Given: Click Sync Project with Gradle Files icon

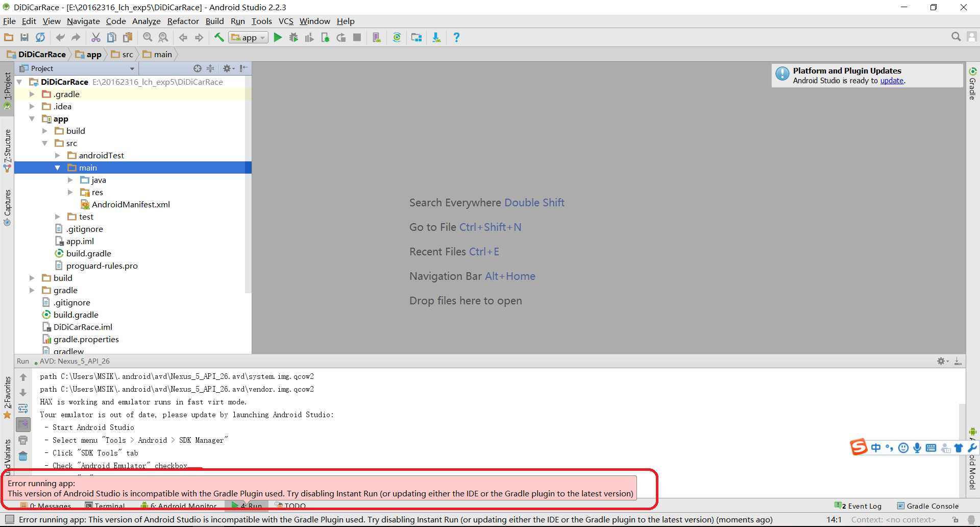Looking at the screenshot, I should [x=397, y=37].
